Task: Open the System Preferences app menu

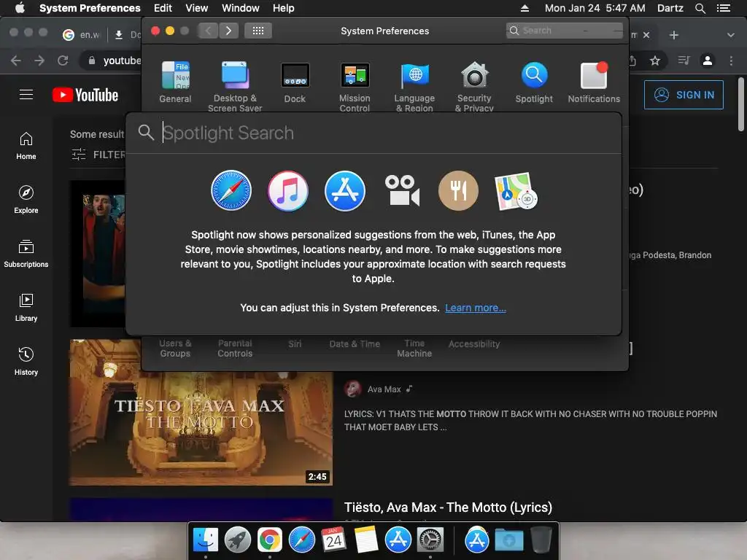Action: point(90,8)
